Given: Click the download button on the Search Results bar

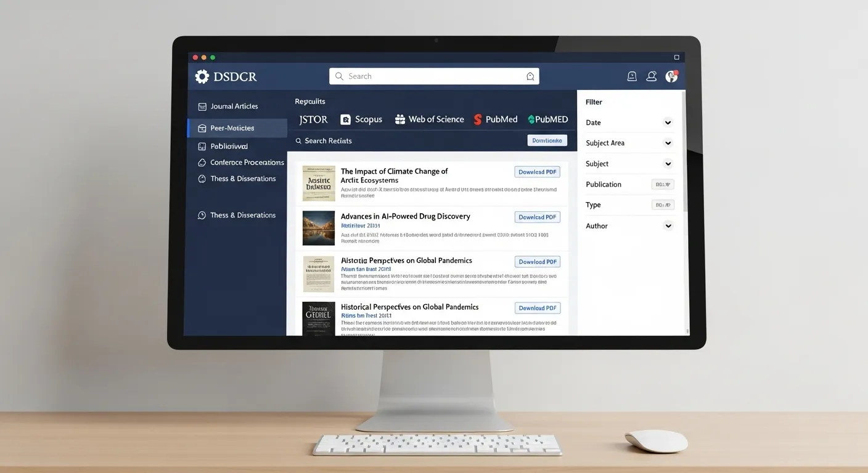Looking at the screenshot, I should click(547, 140).
